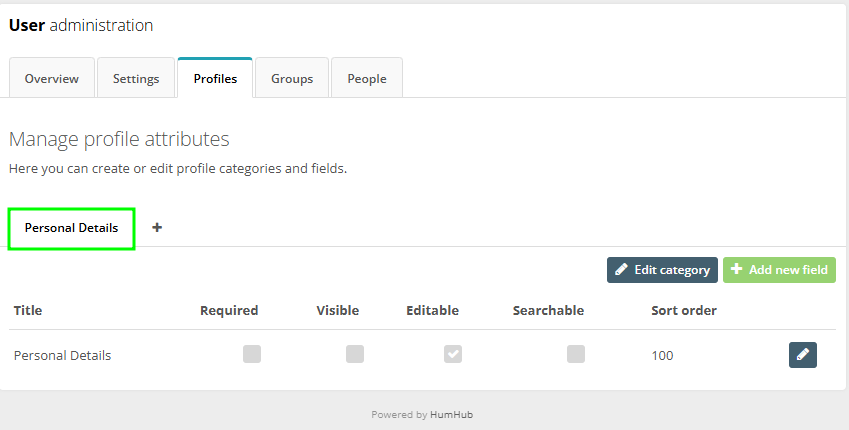Toggle the Editable checkbox for Personal Details
The image size is (849, 430).
coord(453,354)
